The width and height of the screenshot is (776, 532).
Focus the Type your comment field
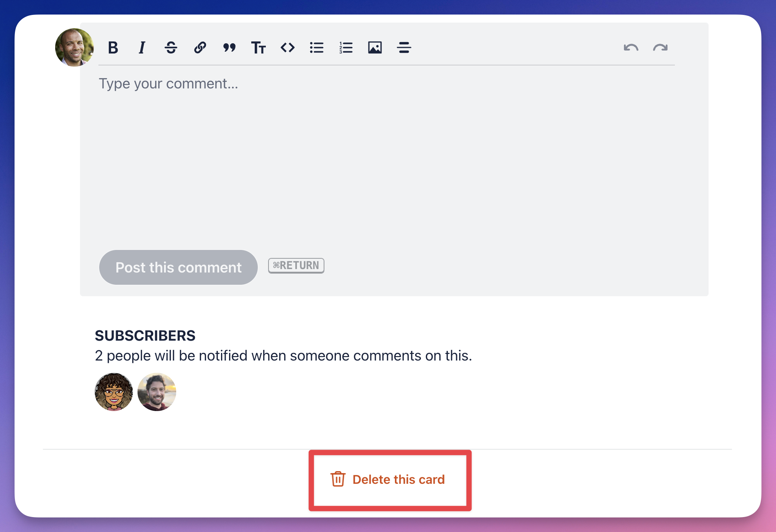[x=383, y=153]
